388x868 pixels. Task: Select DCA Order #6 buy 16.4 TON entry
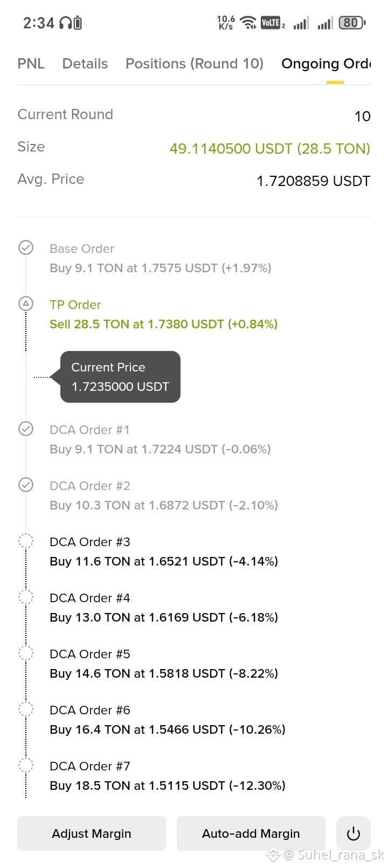(168, 720)
